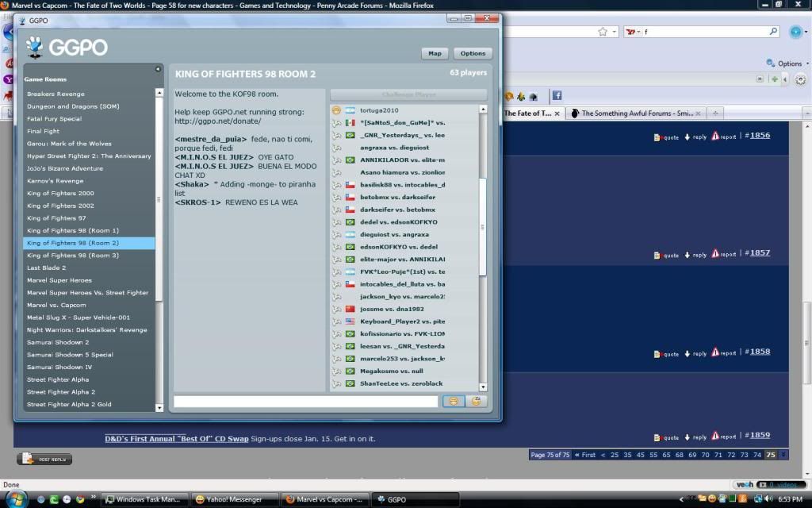This screenshot has height=508, width=812.
Task: Click the Facebook icon in bookmarks toolbar
Action: (557, 96)
